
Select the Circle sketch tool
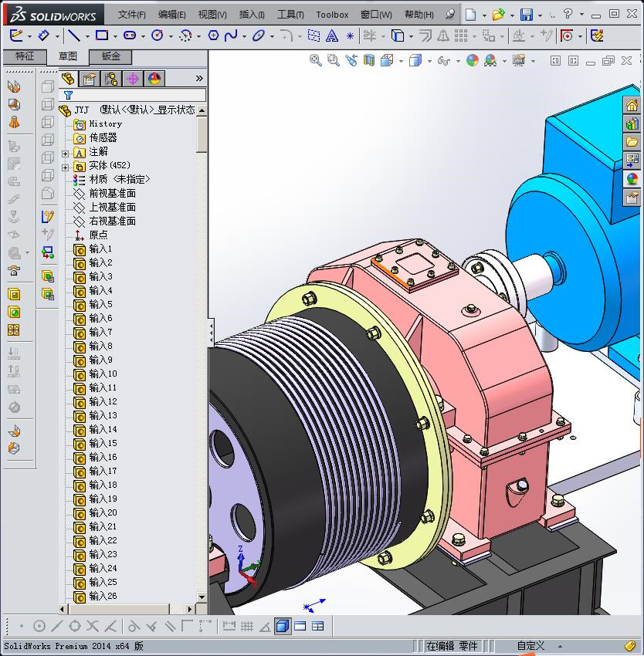pos(158,36)
